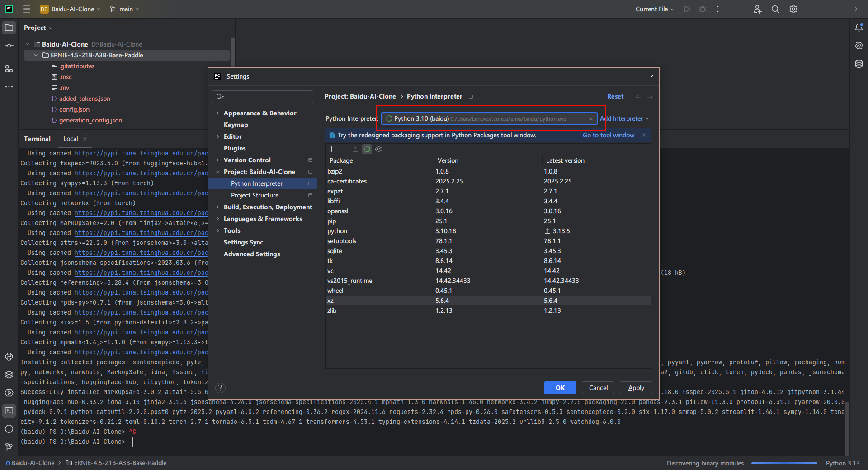Open the Notifications bell
Viewport: 868px width, 470px height.
point(859,28)
